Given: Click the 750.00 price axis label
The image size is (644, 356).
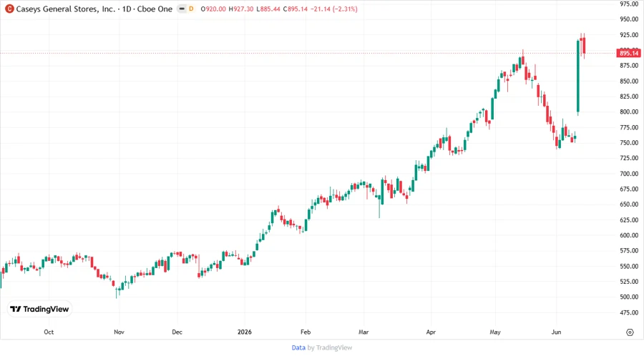Looking at the screenshot, I should [629, 143].
